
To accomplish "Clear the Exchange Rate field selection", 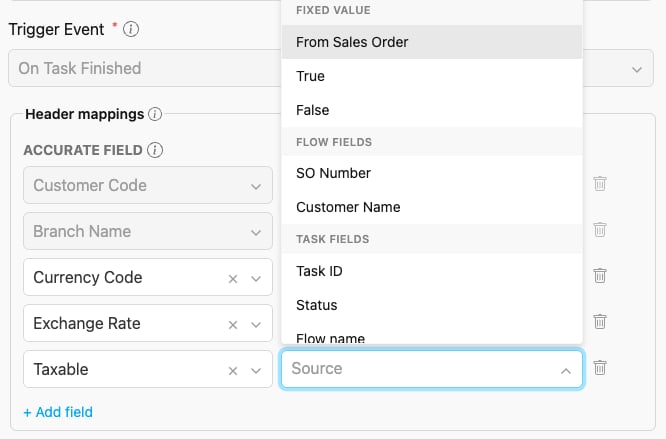I will pyautogui.click(x=233, y=325).
